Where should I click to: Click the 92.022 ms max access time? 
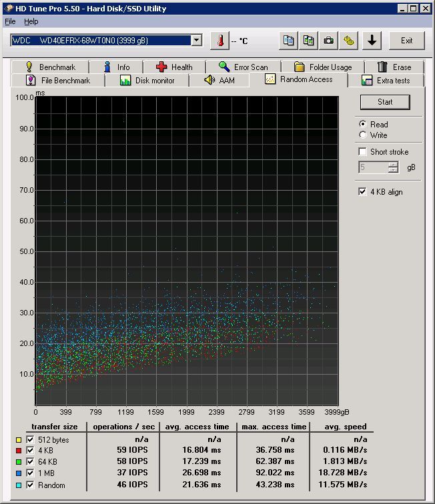pos(275,473)
